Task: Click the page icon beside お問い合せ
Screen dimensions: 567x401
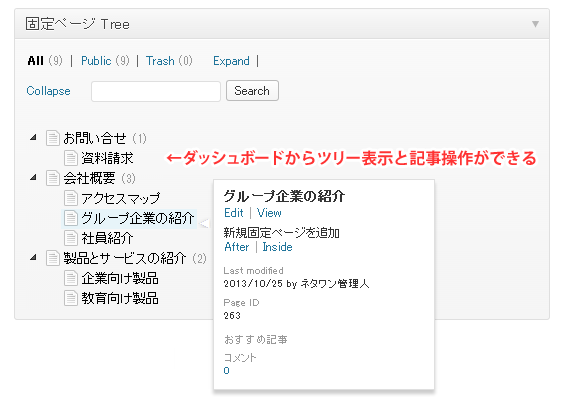Action: (53, 138)
